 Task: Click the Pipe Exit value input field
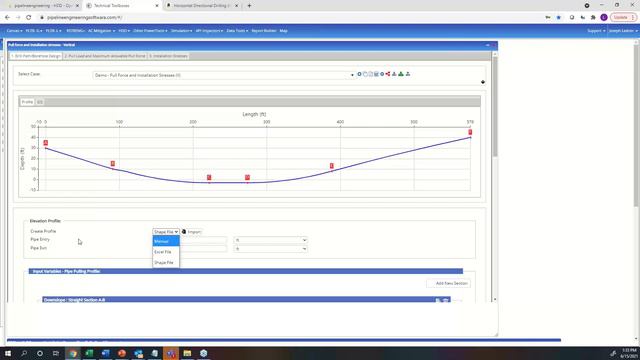(x=203, y=249)
